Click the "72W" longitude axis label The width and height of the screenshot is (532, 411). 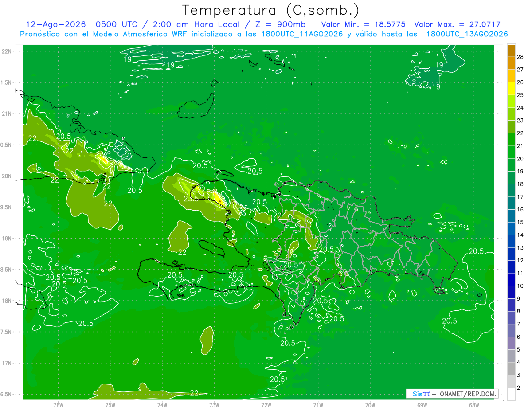266,405
